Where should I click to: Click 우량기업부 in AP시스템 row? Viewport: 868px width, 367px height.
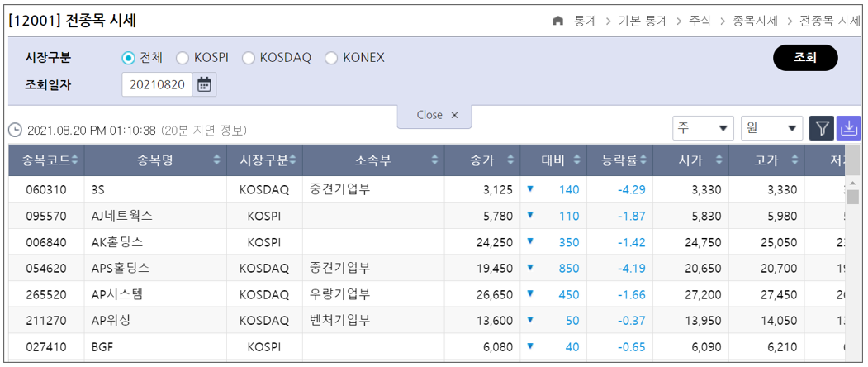(x=340, y=293)
